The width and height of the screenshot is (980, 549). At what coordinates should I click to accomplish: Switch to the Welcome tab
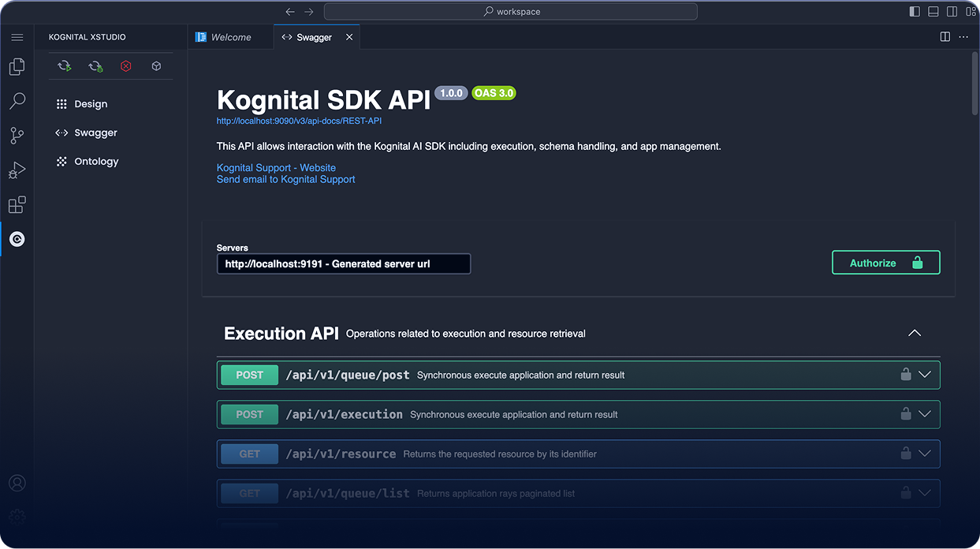click(x=229, y=36)
